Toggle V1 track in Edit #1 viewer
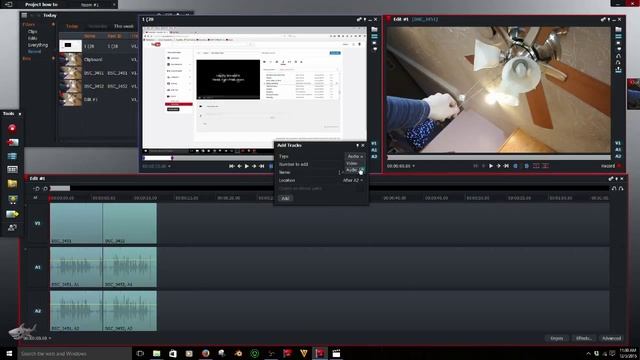The width and height of the screenshot is (640, 360). click(618, 143)
